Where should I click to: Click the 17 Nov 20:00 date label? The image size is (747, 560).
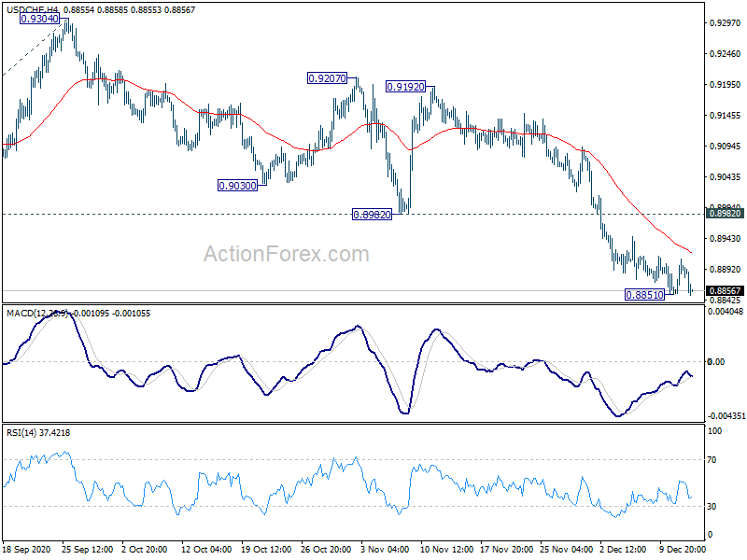click(x=506, y=550)
